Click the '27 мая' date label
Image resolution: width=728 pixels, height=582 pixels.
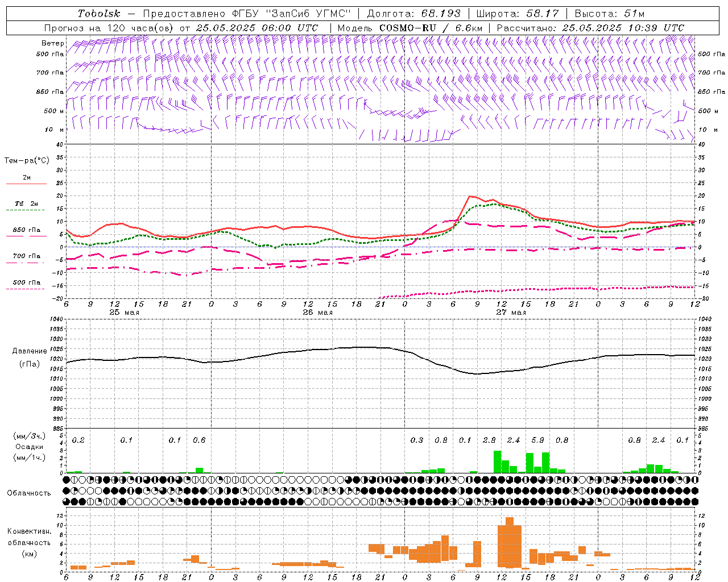[x=511, y=312]
